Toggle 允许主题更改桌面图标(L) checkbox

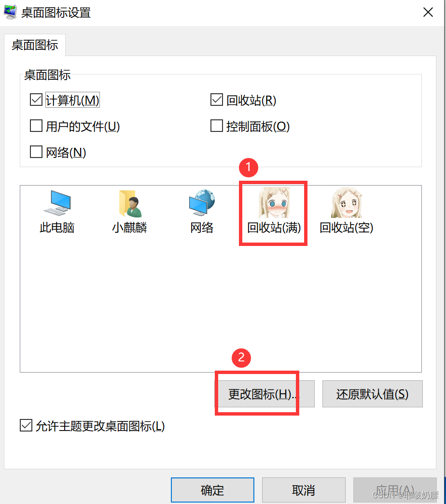(x=26, y=425)
